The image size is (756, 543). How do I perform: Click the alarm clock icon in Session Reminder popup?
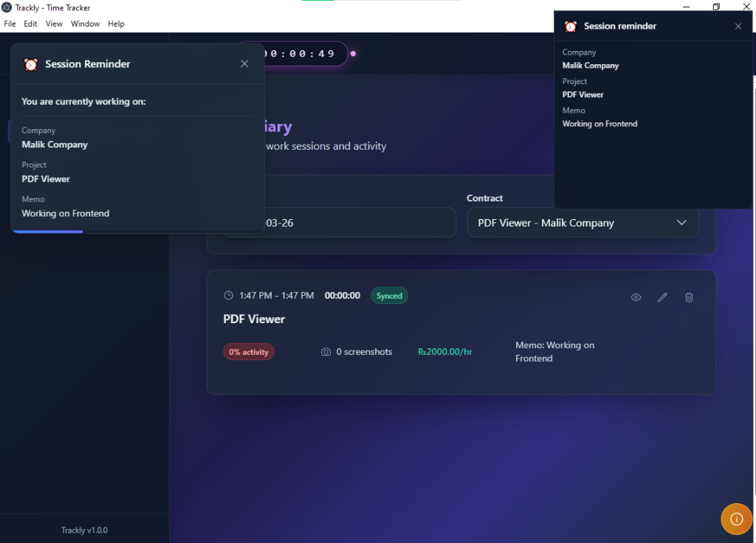click(x=31, y=64)
